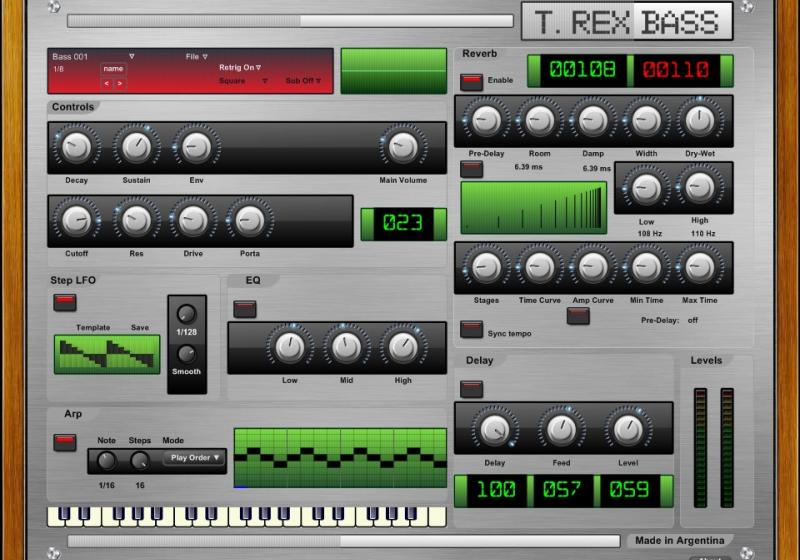Toggle the Reverb Enable button

click(x=471, y=81)
